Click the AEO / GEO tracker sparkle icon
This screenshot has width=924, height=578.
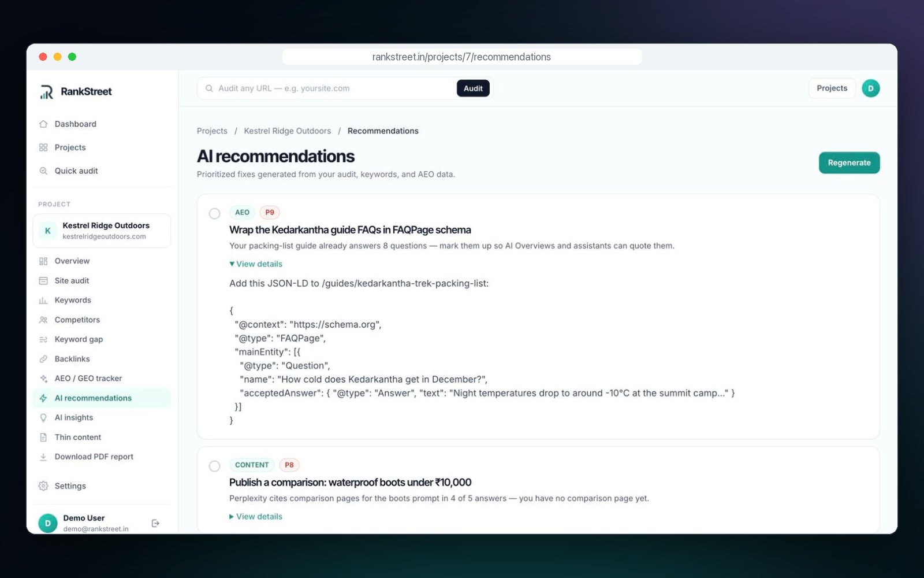tap(43, 379)
